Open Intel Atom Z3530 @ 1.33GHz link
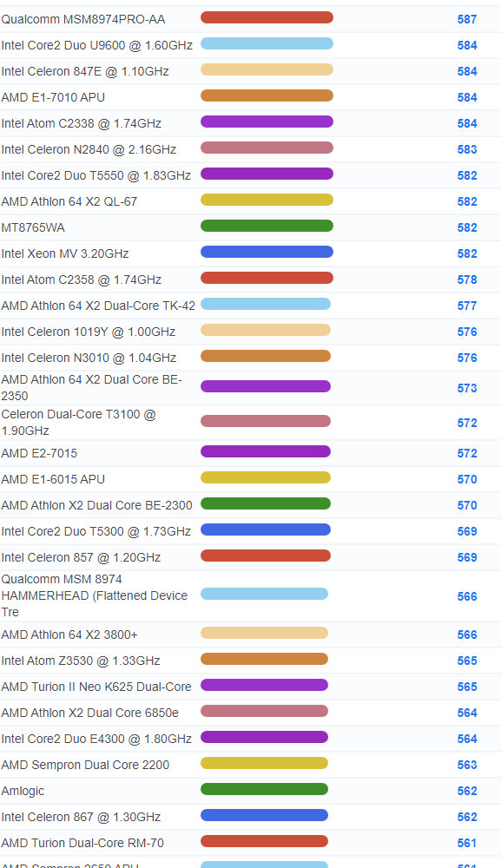 coord(81,661)
